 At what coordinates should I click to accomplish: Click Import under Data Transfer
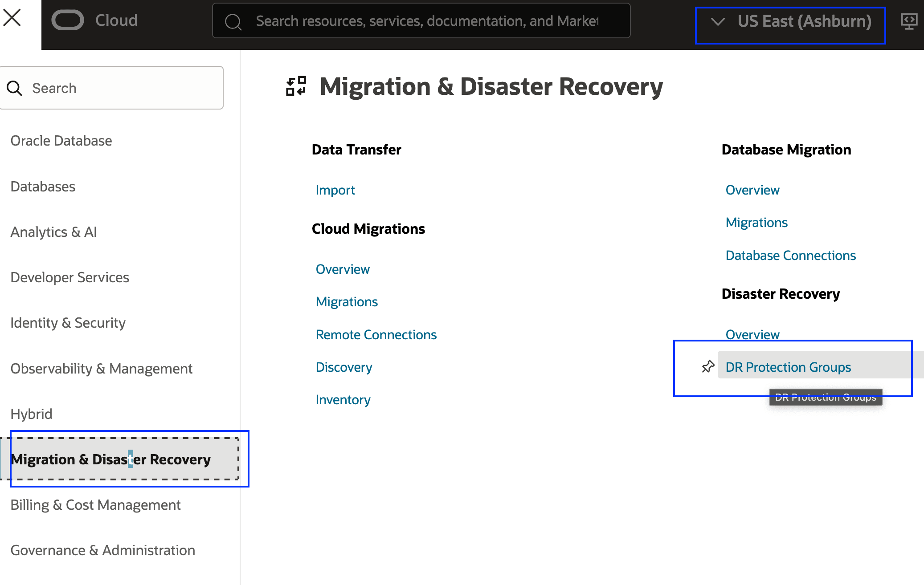coord(335,190)
